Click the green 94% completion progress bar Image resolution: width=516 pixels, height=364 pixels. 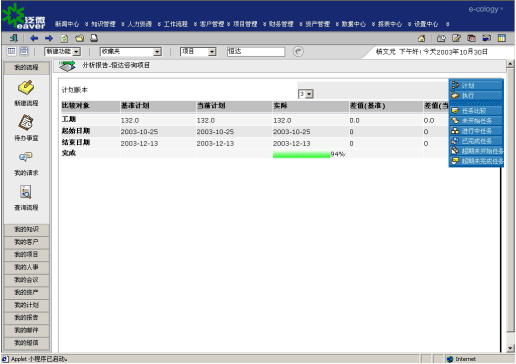pos(301,154)
